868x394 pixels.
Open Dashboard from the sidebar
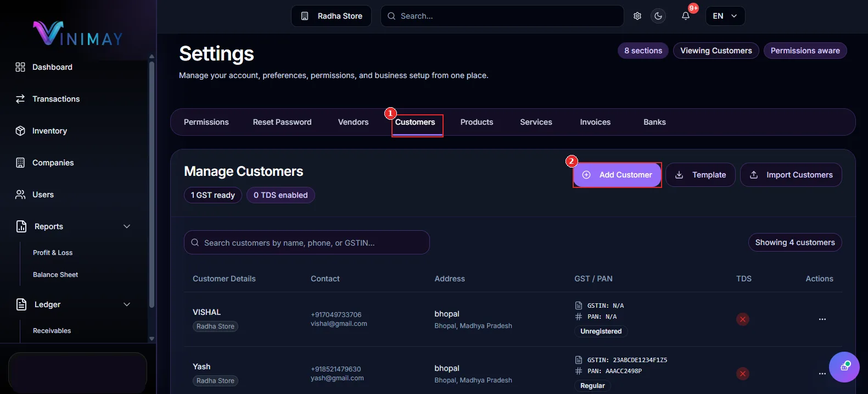click(x=52, y=67)
